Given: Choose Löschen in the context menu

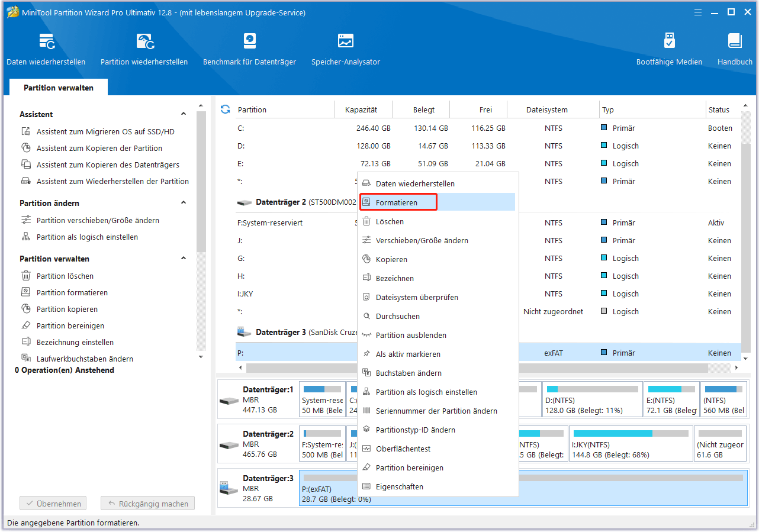Looking at the screenshot, I should point(438,221).
